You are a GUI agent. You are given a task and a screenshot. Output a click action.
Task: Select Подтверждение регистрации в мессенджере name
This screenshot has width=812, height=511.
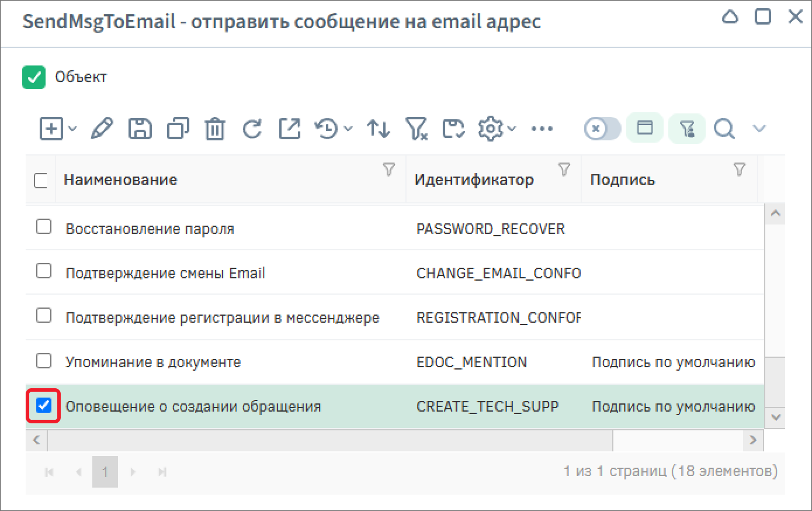[x=223, y=317]
